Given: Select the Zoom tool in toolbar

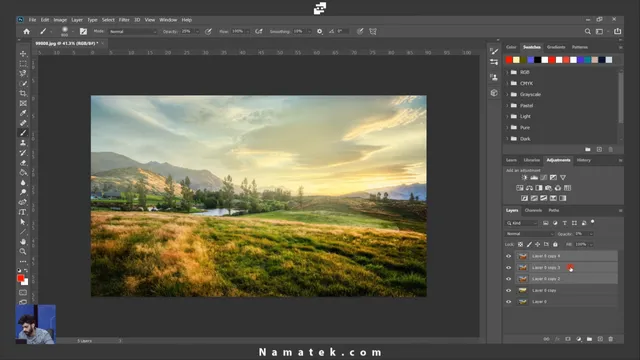Looking at the screenshot, I should click(x=23, y=251).
